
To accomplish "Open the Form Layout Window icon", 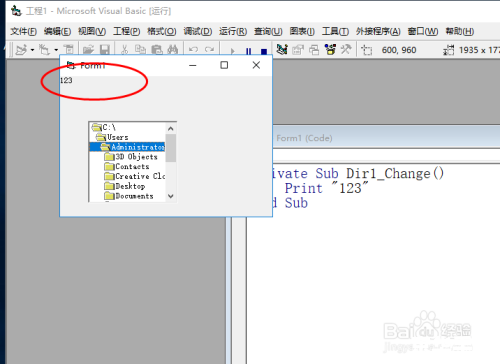I will click(314, 50).
